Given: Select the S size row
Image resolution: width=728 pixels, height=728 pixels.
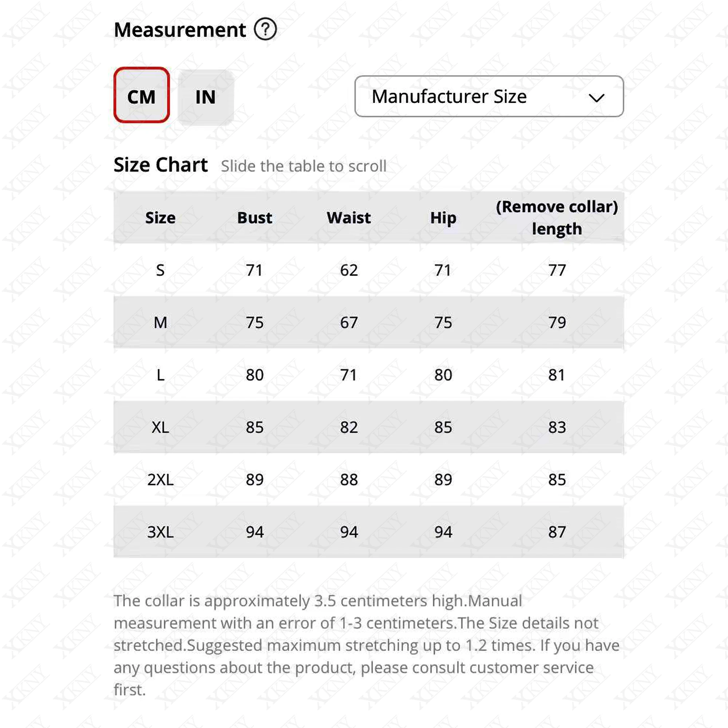Looking at the screenshot, I should click(368, 270).
